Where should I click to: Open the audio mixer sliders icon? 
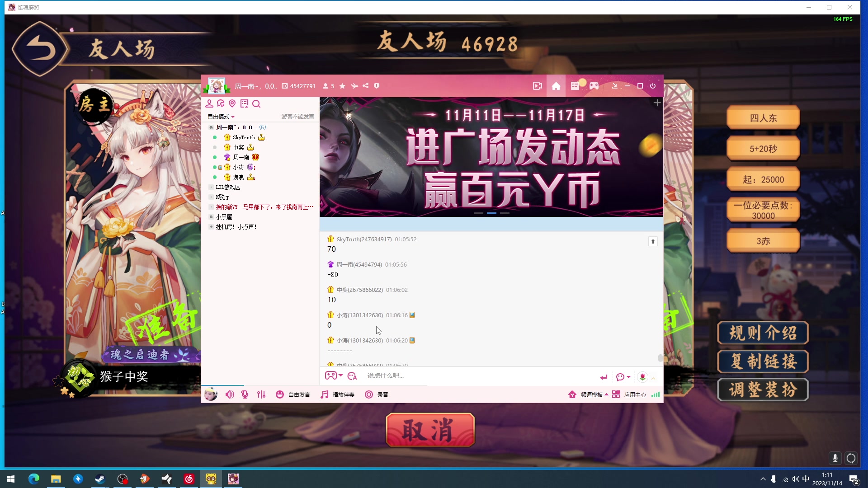[x=261, y=394]
